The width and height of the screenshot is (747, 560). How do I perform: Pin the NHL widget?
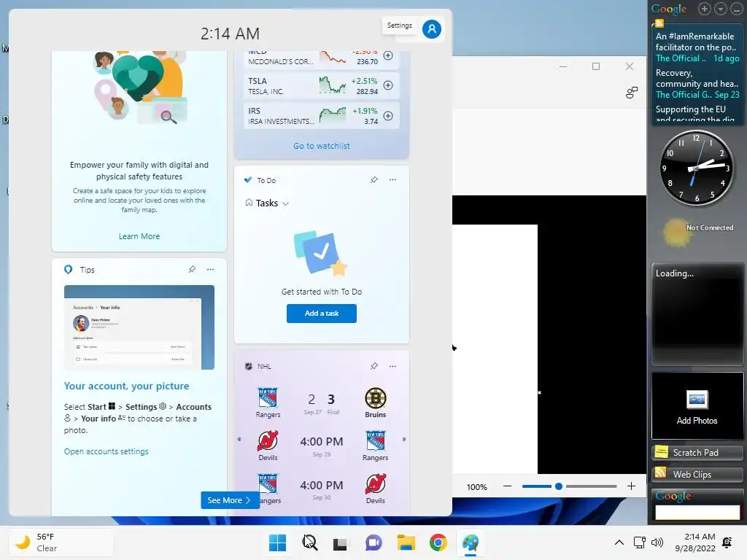coord(374,366)
